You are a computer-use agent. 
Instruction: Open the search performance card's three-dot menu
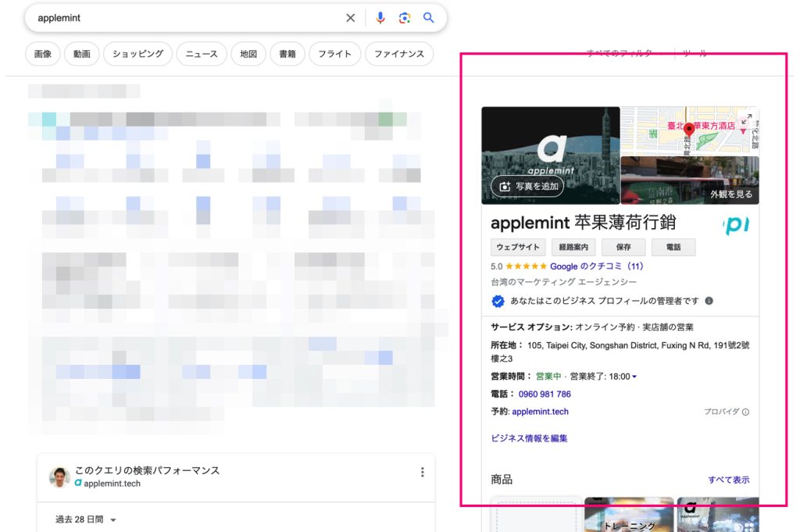pyautogui.click(x=423, y=473)
